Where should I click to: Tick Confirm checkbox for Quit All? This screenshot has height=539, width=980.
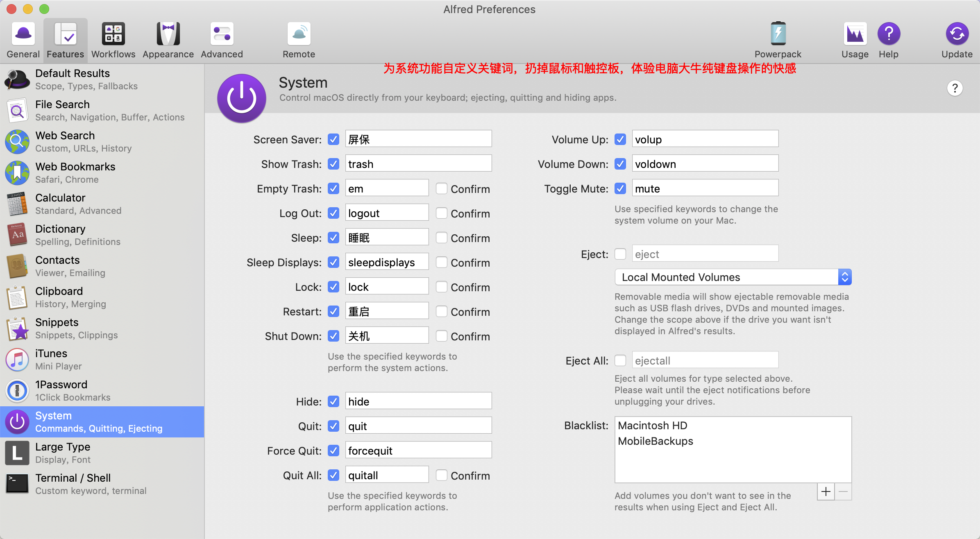[441, 476]
